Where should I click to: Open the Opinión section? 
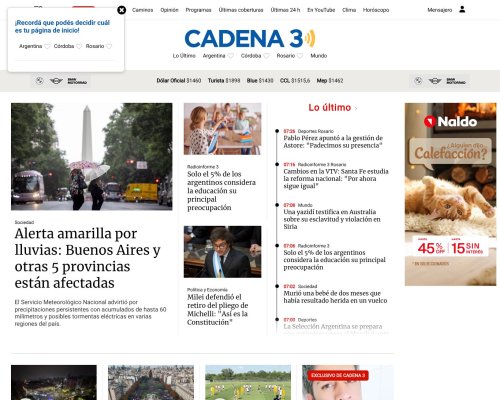pos(169,10)
